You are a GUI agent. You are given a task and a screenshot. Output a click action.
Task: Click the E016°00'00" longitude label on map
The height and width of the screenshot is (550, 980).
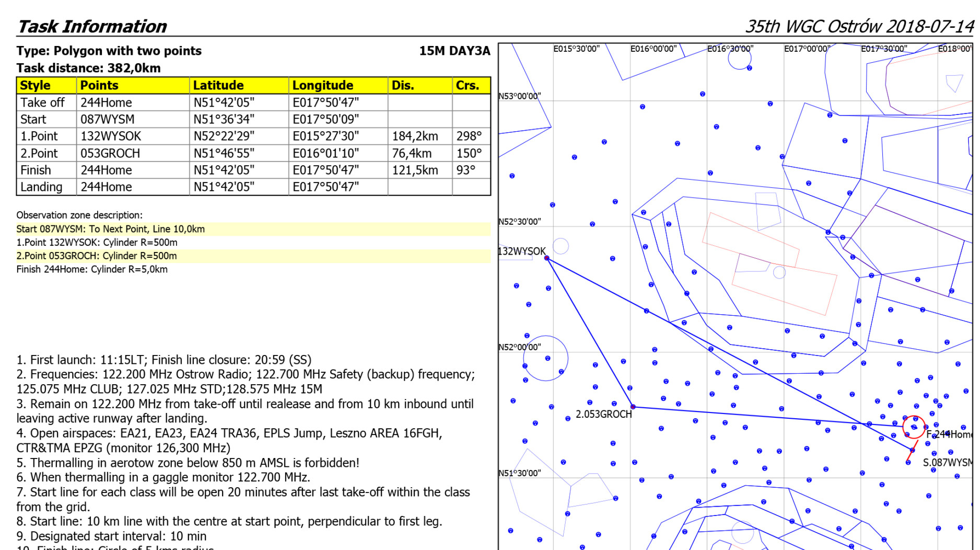point(653,49)
